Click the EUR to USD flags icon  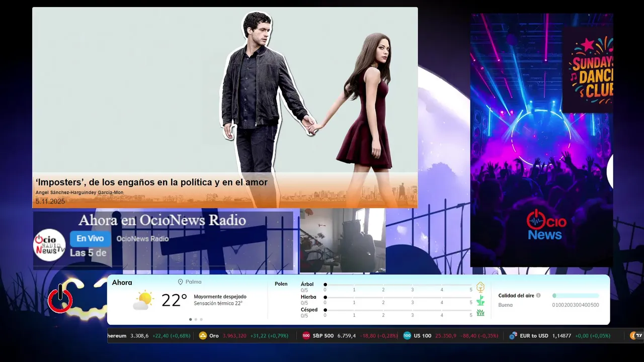coord(513,335)
